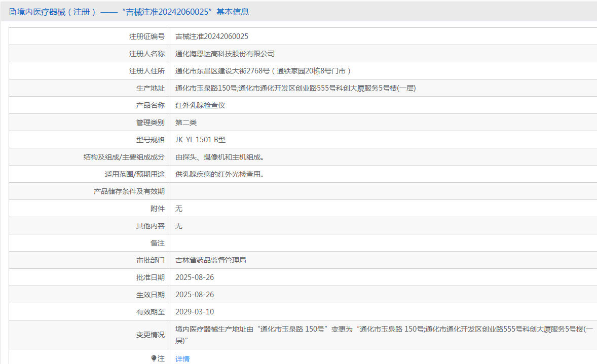This screenshot has height=364, width=597.
Task: Select the text 供乳腺疾病的红外光检查用。
Action: pyautogui.click(x=219, y=174)
